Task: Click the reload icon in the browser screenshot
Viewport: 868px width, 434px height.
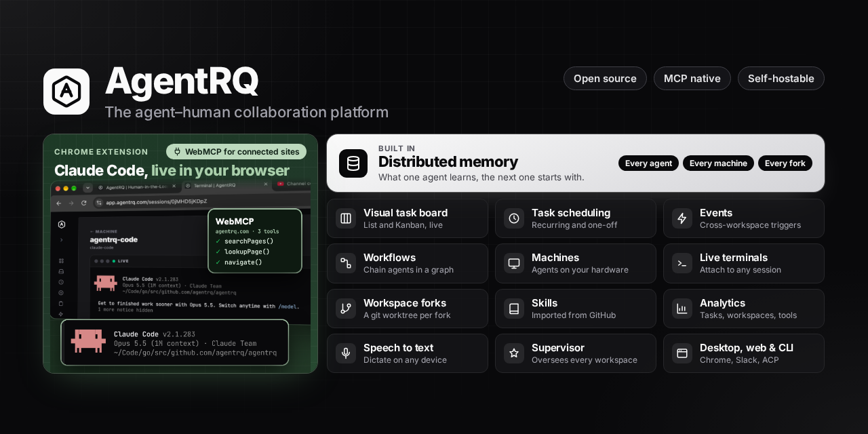Action: pyautogui.click(x=84, y=203)
